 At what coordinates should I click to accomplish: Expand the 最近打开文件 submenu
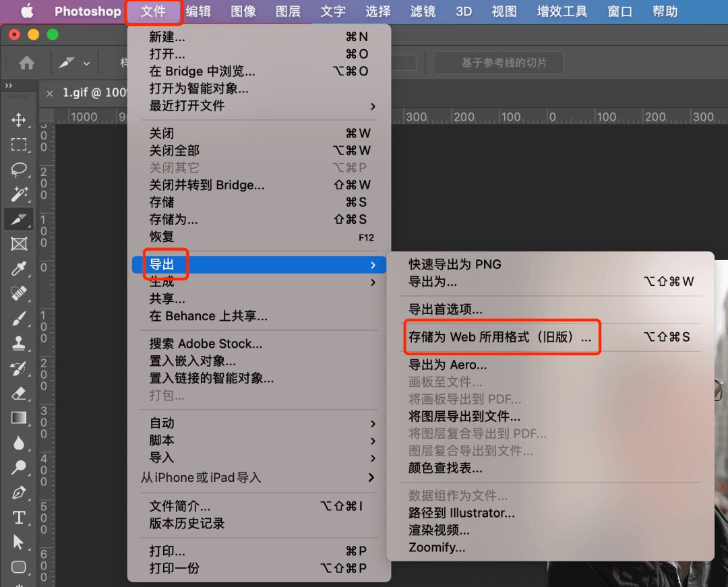[260, 106]
